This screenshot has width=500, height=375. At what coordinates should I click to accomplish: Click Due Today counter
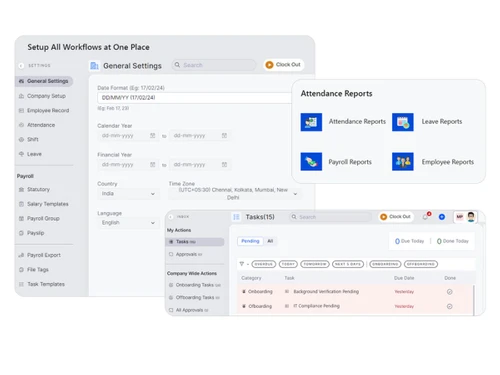coord(410,241)
